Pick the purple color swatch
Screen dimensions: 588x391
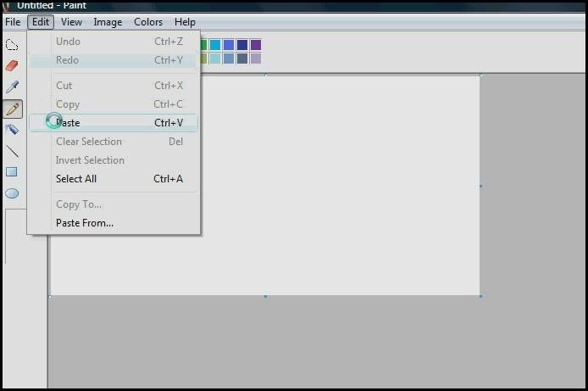pyautogui.click(x=256, y=45)
